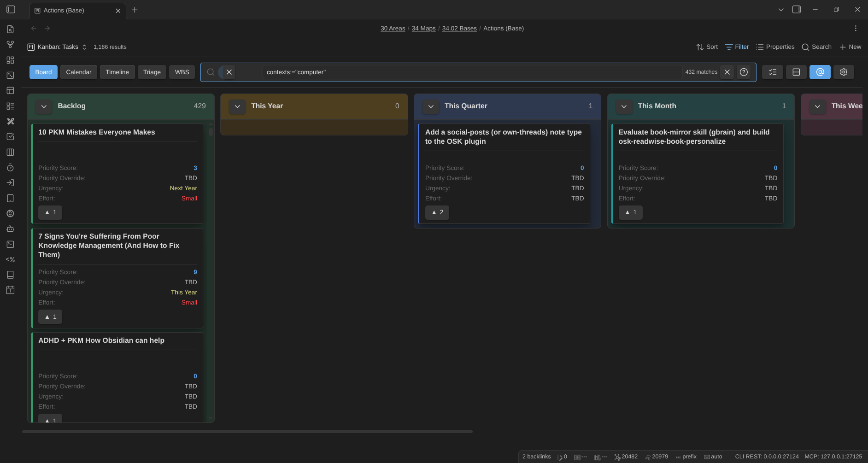868x463 pixels.
Task: Expand subtasks on social-posts note type card
Action: coord(437,212)
